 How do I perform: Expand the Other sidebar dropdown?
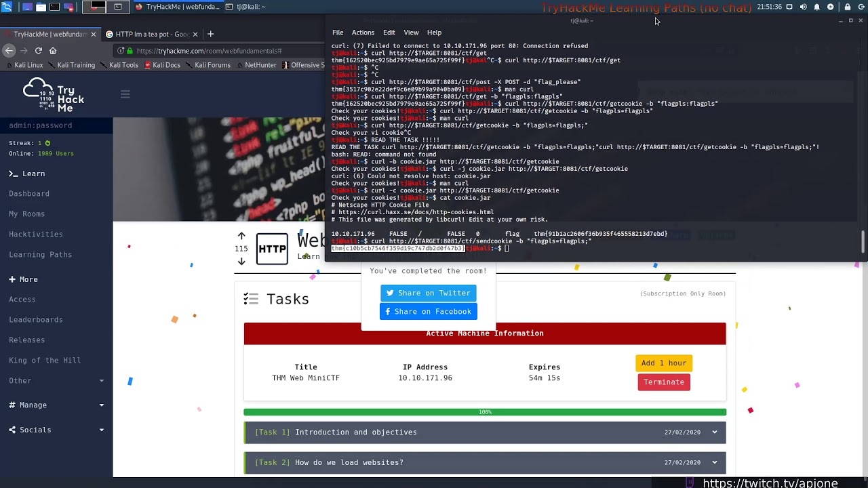(56, 381)
